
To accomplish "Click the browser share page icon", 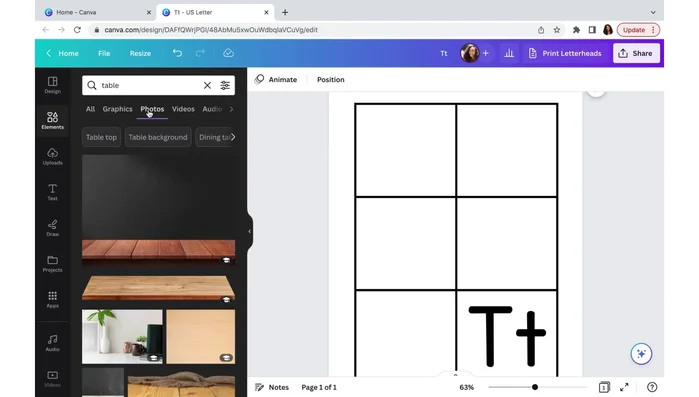I will point(541,30).
